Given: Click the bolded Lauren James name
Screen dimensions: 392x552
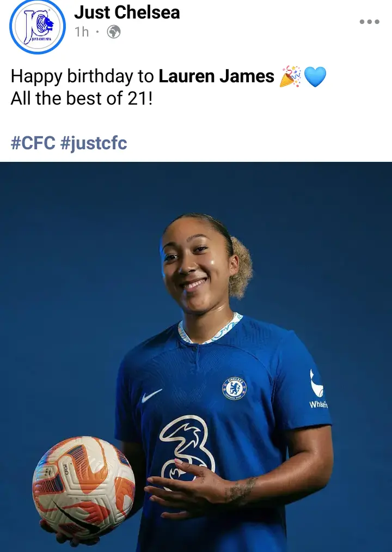Looking at the screenshot, I should [216, 76].
